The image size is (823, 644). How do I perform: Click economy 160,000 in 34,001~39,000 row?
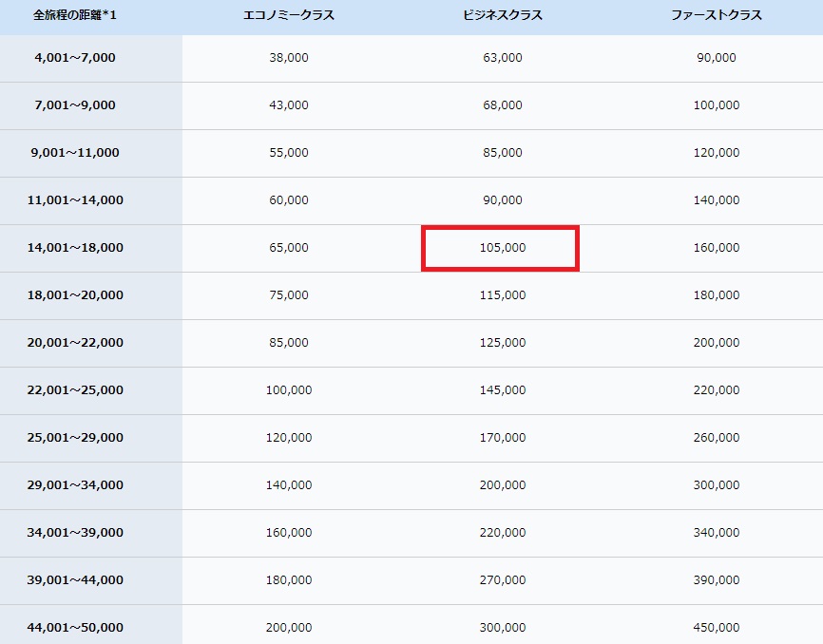click(289, 532)
